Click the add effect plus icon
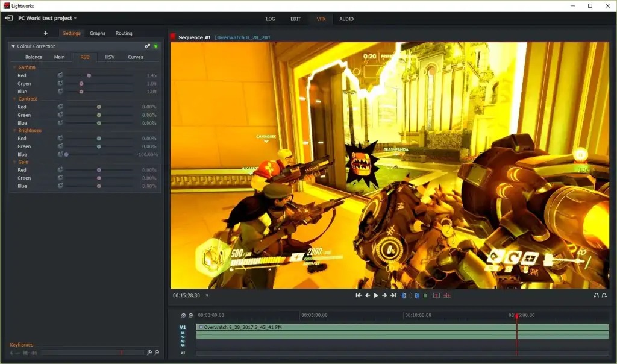The width and height of the screenshot is (617, 364). (x=46, y=33)
